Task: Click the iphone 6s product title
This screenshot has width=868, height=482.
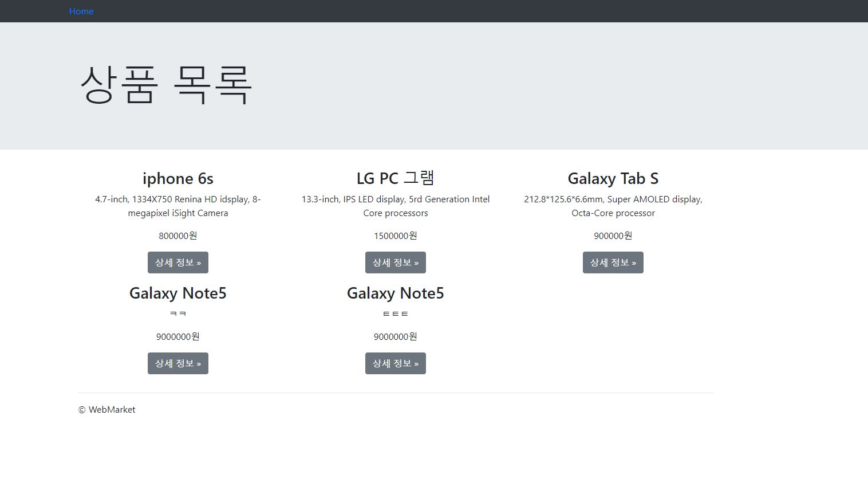Action: click(x=178, y=178)
